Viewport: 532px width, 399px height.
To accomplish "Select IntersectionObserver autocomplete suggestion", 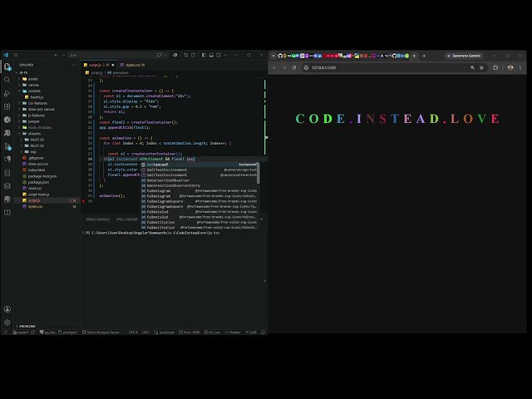I will pyautogui.click(x=199, y=180).
